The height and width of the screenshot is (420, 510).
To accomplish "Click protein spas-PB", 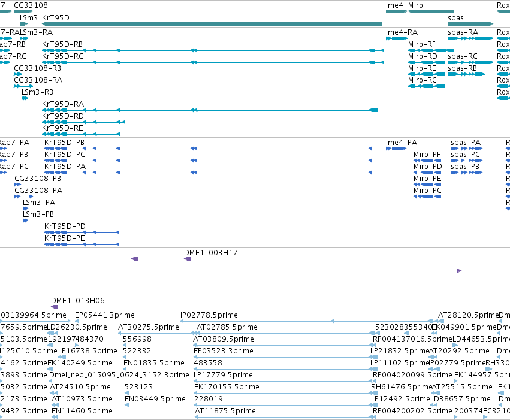I will pos(465,167).
